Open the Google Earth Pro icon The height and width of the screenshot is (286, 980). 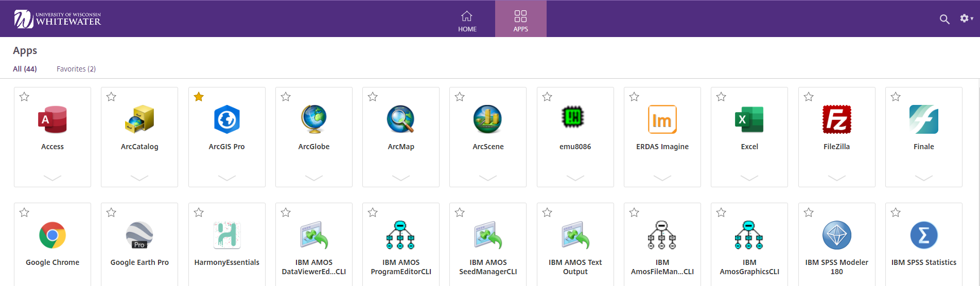139,235
